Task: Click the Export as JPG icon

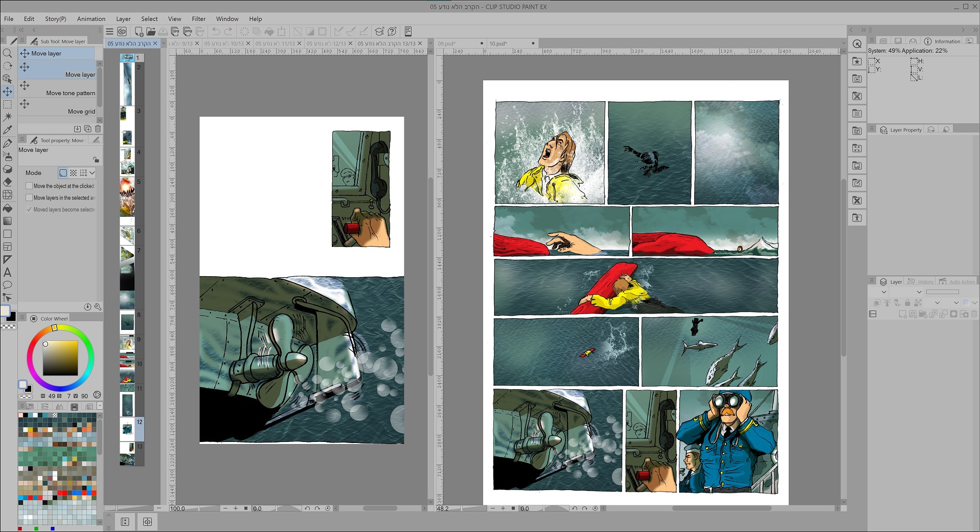Action: click(x=175, y=31)
